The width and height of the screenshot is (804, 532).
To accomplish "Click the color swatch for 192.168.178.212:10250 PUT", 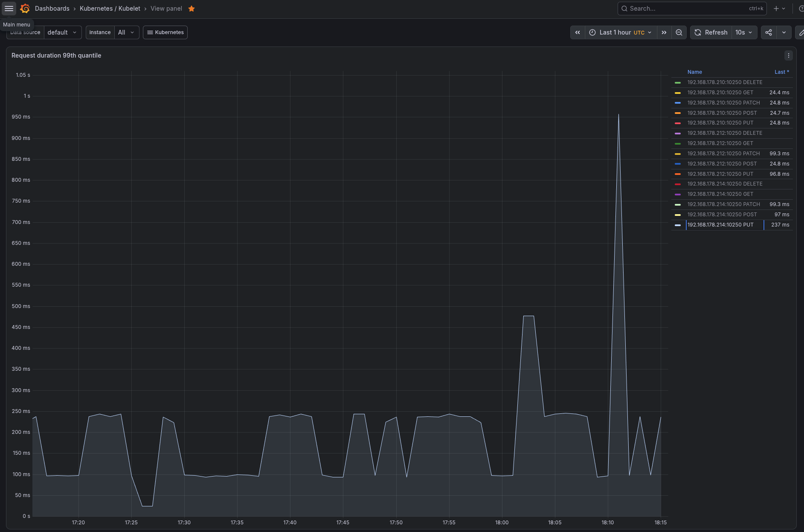I will [678, 174].
